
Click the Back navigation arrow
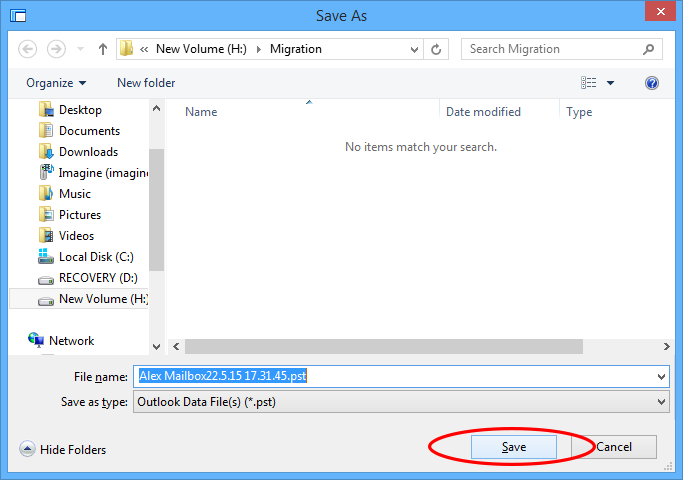[27, 49]
